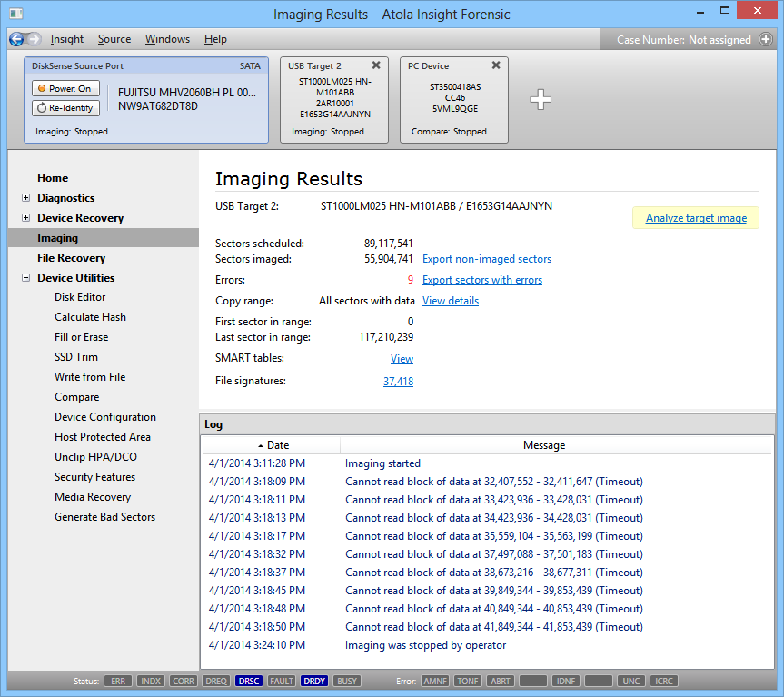The width and height of the screenshot is (784, 697).
Task: Select log entry for block 32,407,552
Action: tap(487, 482)
